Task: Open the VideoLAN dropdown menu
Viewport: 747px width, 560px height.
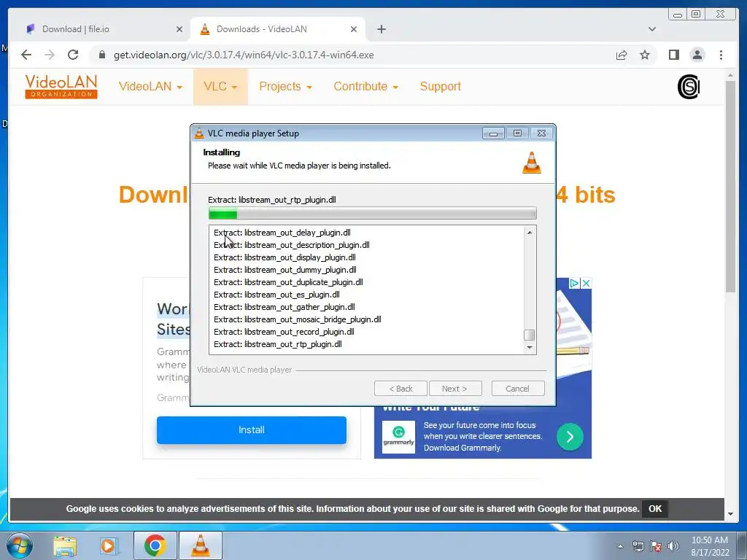Action: click(x=150, y=87)
